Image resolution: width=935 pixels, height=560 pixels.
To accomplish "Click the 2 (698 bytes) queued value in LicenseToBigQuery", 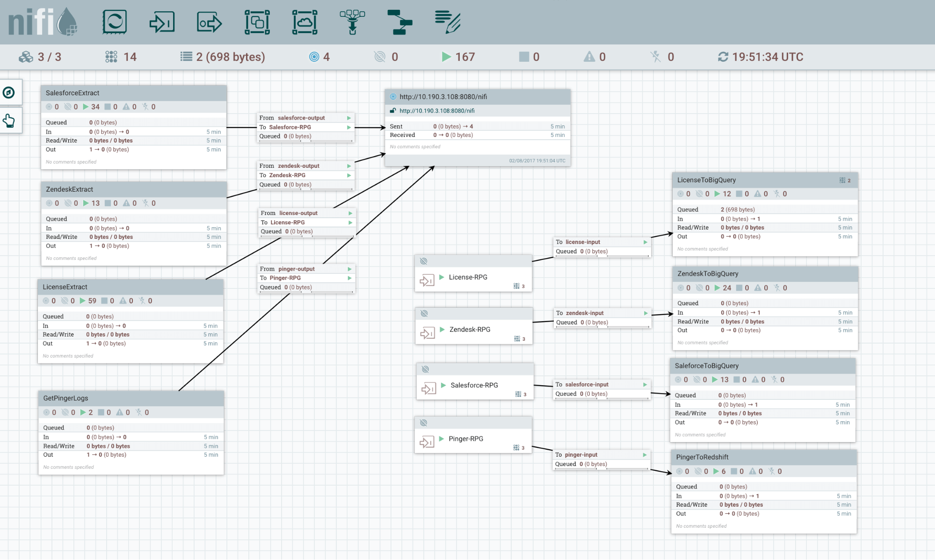I will click(x=738, y=210).
